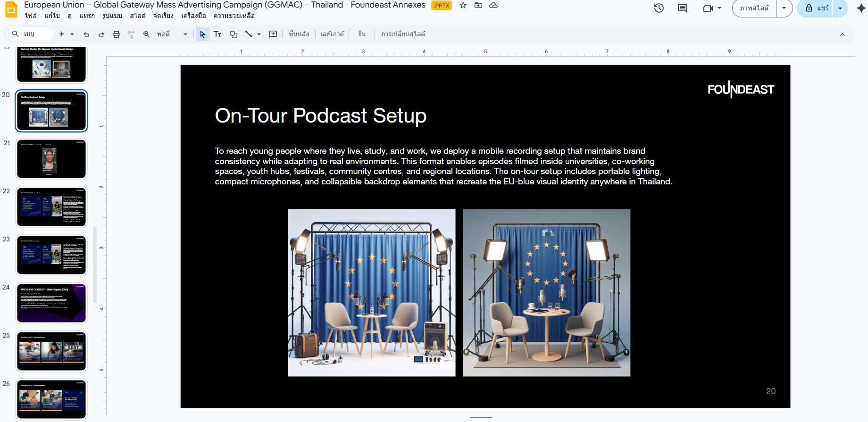Select the right podcast setup image
Viewport: 868px width, 422px height.
coord(546,293)
